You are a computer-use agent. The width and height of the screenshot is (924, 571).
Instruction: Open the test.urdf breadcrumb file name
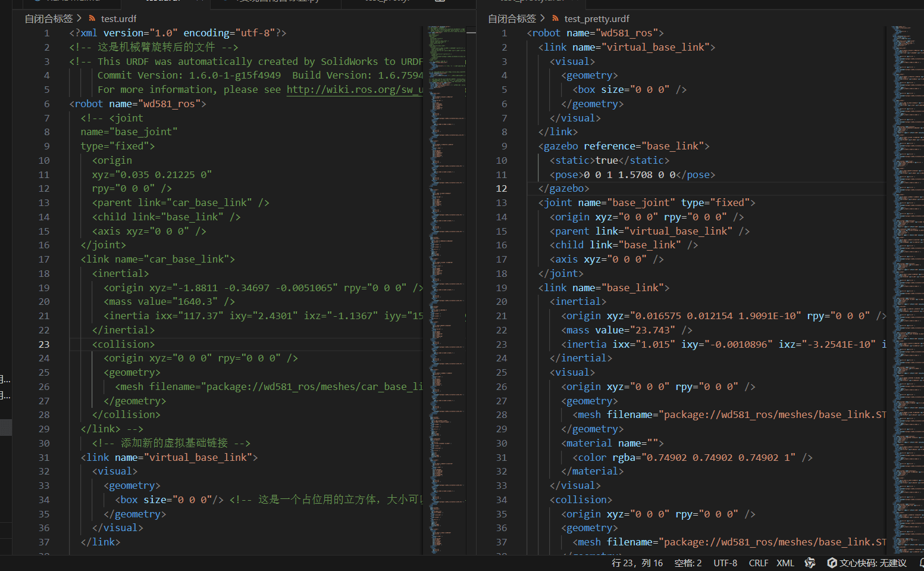pyautogui.click(x=118, y=19)
